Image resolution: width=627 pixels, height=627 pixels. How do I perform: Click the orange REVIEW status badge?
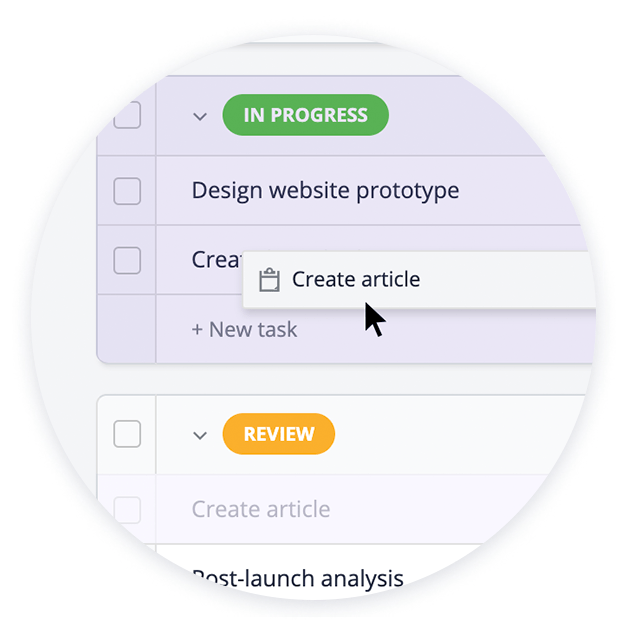279,434
